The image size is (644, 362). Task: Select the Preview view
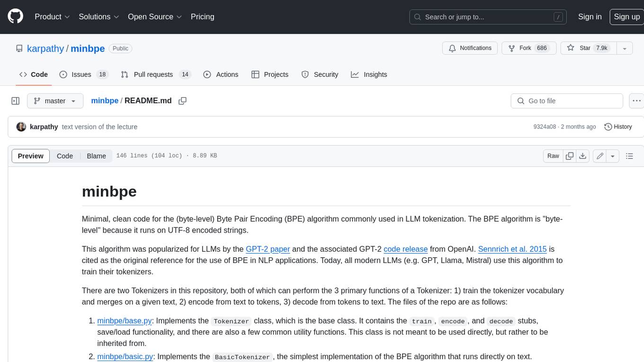pyautogui.click(x=31, y=156)
